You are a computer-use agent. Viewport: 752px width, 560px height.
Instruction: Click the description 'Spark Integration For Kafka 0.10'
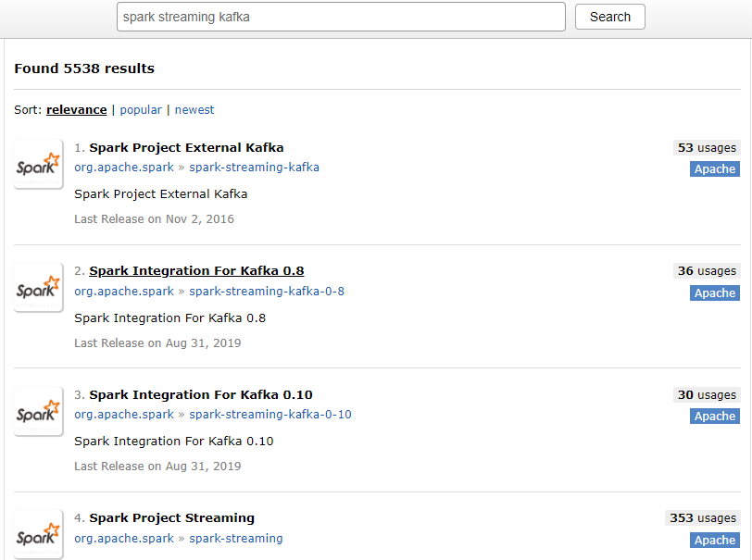tap(173, 442)
